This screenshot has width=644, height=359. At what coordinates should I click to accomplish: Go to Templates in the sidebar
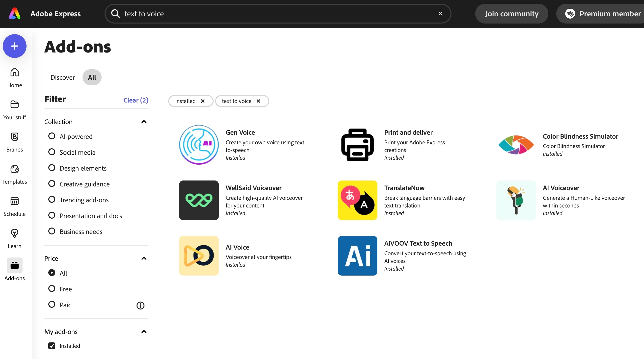click(x=15, y=169)
